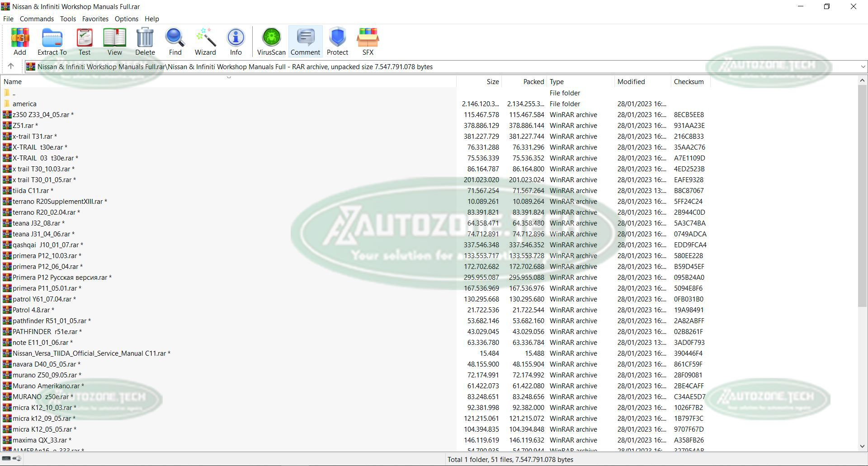
Task: Expand the archive path dropdown
Action: coord(863,67)
